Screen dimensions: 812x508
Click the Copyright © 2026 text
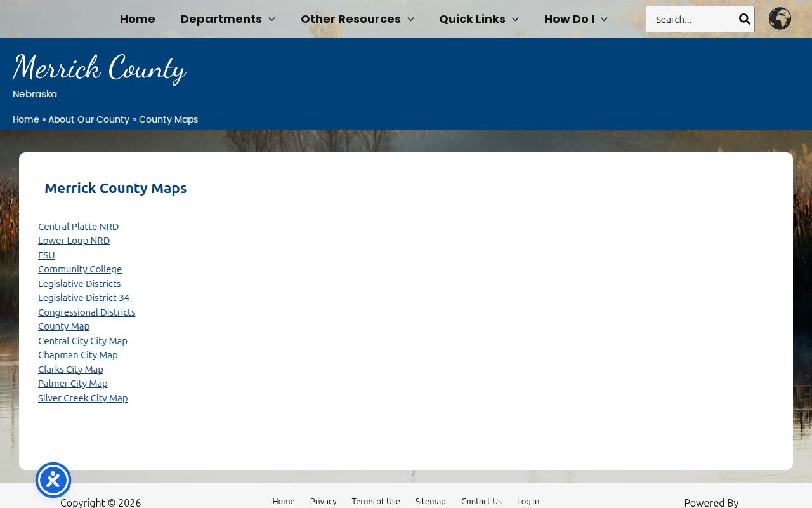pos(100,502)
